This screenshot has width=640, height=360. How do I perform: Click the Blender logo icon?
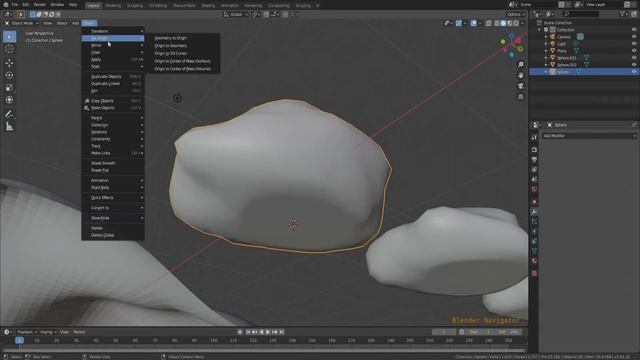(x=5, y=5)
